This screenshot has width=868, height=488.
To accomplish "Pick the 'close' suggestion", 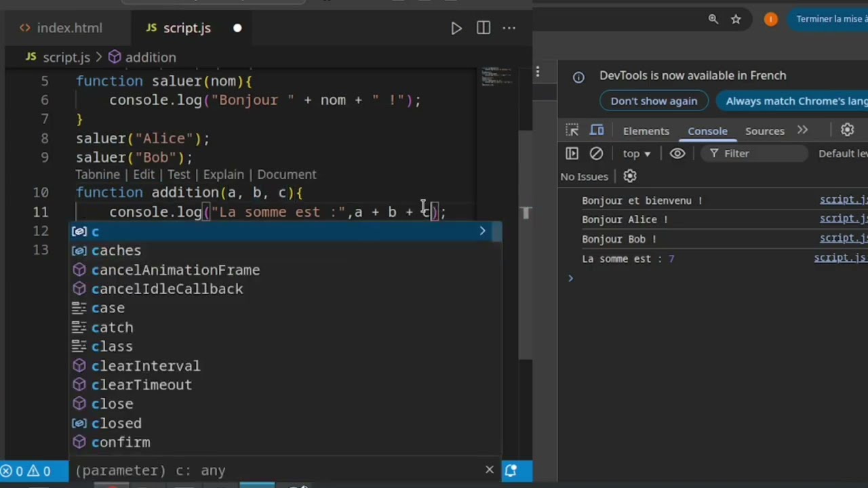I will click(285, 403).
